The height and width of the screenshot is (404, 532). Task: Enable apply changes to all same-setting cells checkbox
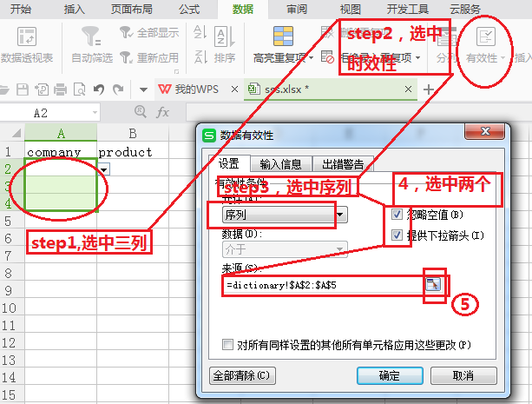tap(228, 344)
